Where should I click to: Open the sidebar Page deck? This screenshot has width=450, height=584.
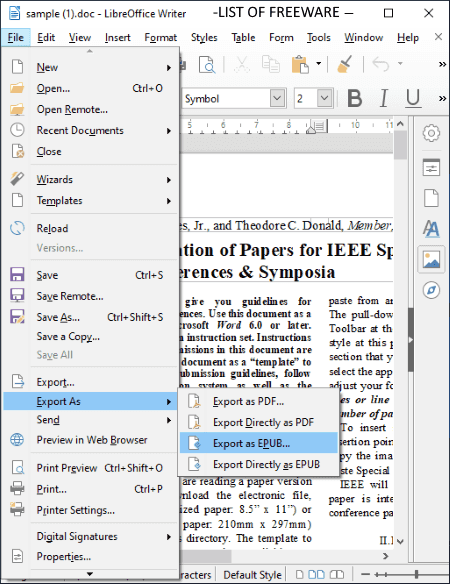coord(431,198)
